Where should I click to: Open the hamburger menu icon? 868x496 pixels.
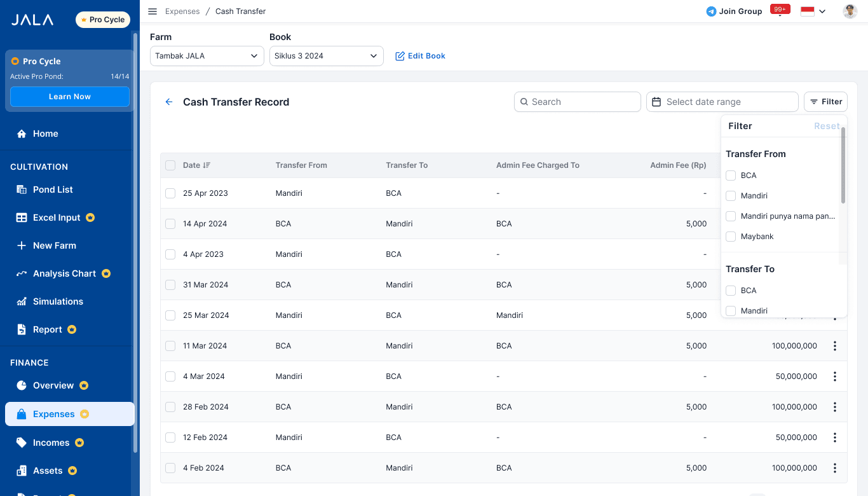153,11
